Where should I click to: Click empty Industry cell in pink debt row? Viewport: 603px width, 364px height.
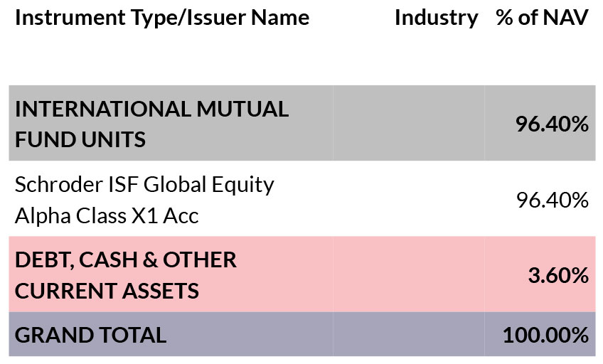[408, 274]
